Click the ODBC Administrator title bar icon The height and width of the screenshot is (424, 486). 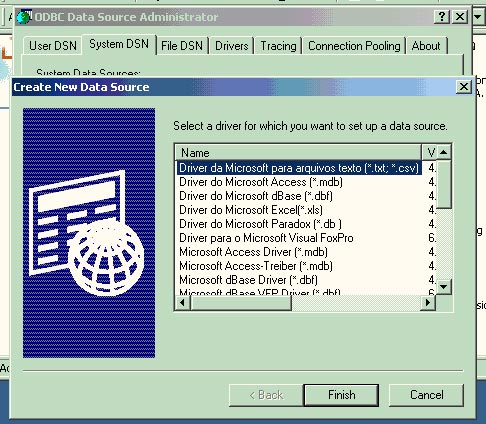click(x=24, y=17)
